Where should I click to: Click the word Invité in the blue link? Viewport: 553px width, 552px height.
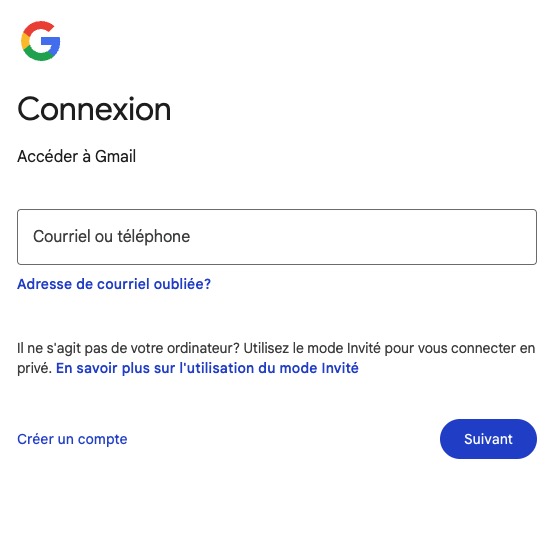click(340, 368)
